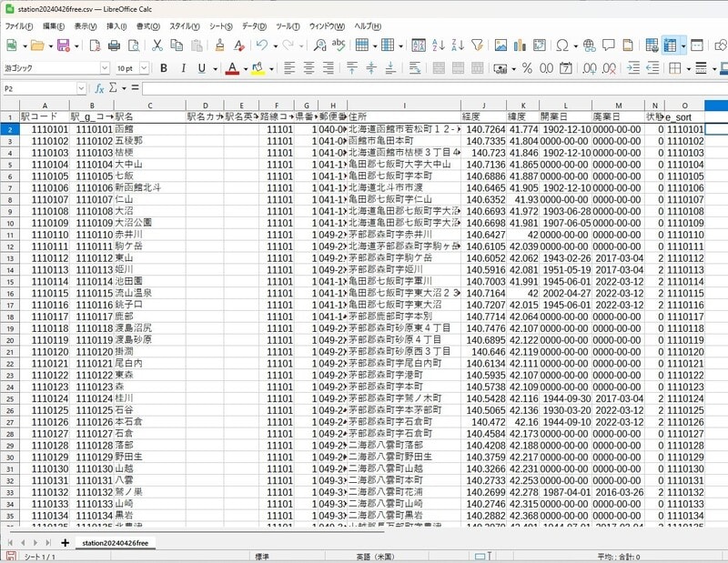
Task: Apply the red font color
Action: tap(232, 68)
